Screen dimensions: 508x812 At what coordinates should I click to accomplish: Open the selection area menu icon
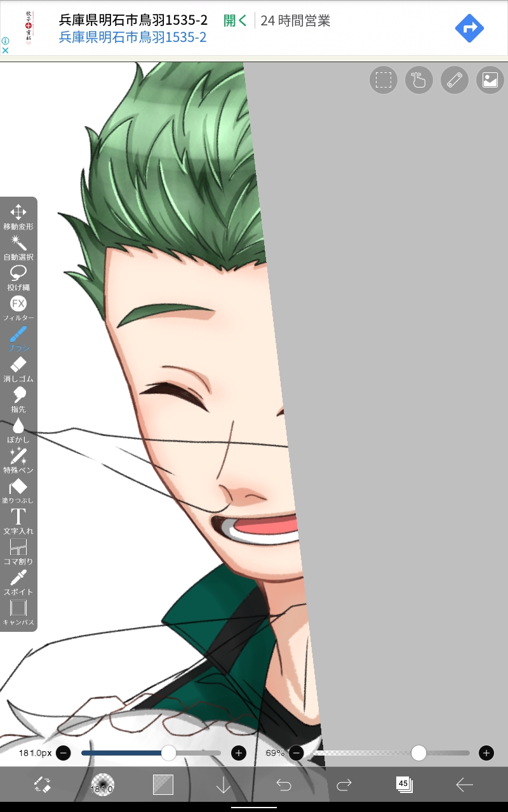[383, 80]
